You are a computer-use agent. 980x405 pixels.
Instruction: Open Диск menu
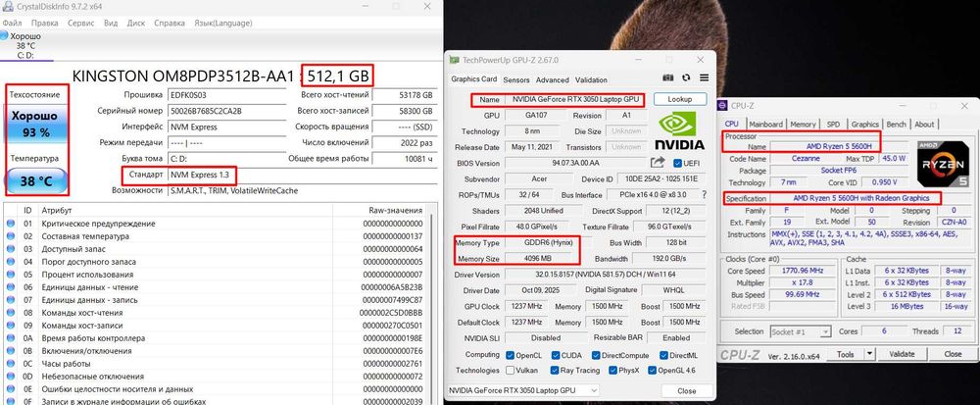click(135, 24)
